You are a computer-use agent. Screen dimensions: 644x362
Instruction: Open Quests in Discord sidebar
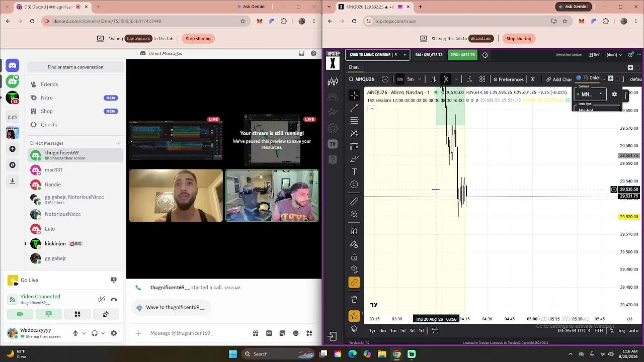75,125
